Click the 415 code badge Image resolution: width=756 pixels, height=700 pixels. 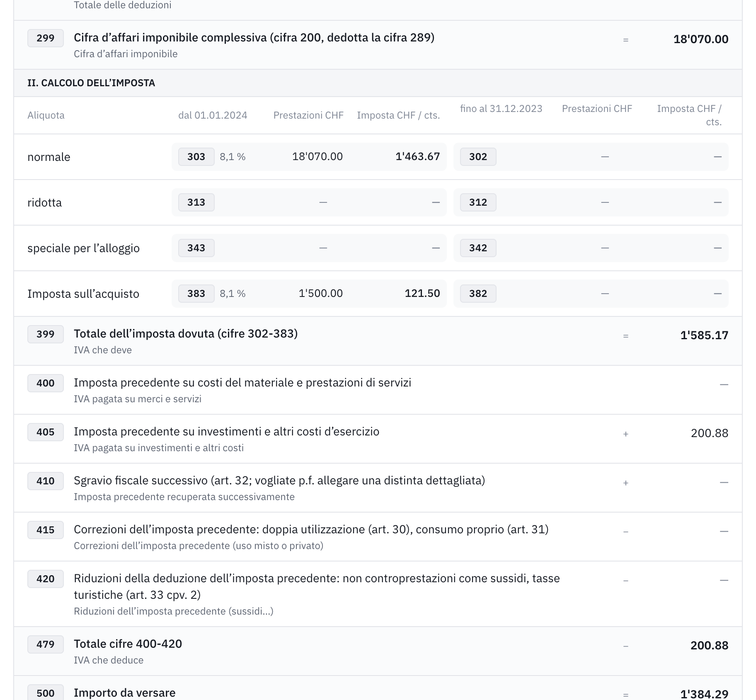[46, 530]
